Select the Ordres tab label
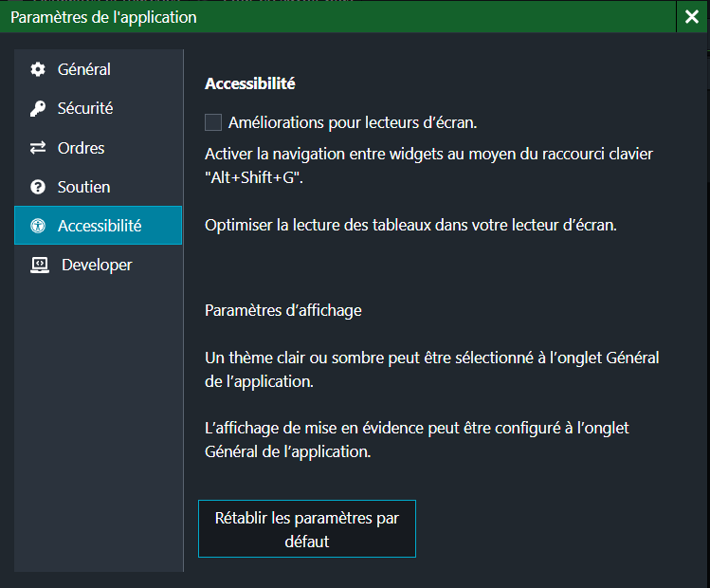Viewport: 710px width, 588px height. (x=82, y=148)
